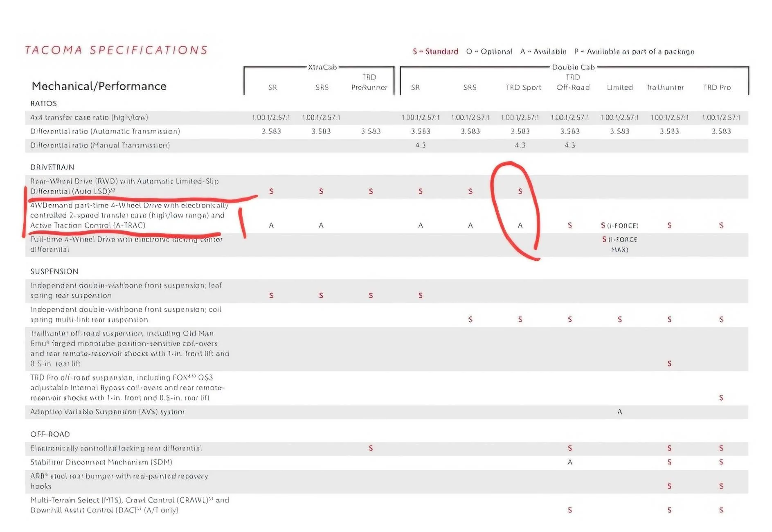
Task: Click the TRD Sport column header
Action: (x=523, y=87)
